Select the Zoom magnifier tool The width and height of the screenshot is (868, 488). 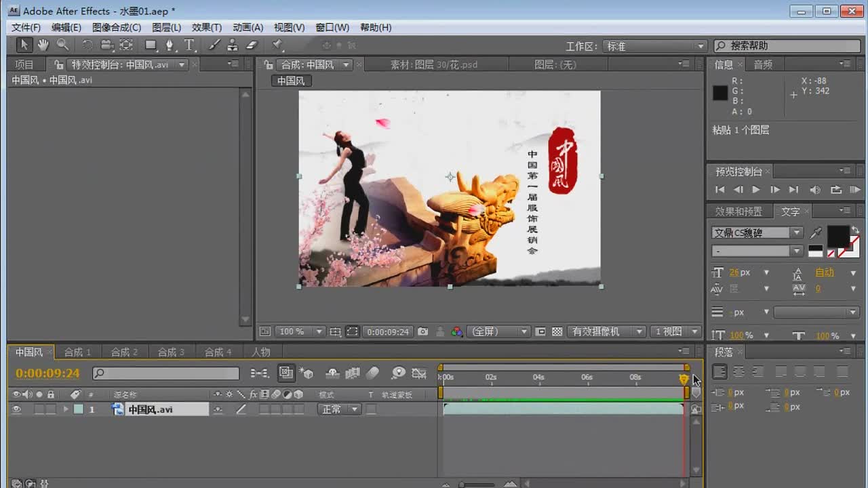point(62,45)
